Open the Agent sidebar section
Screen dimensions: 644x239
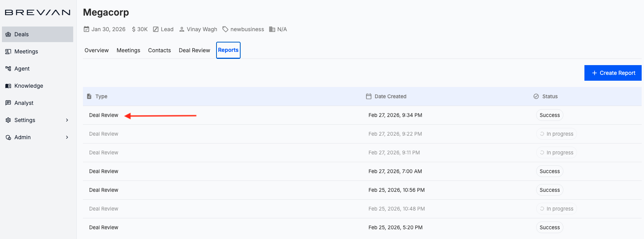22,69
